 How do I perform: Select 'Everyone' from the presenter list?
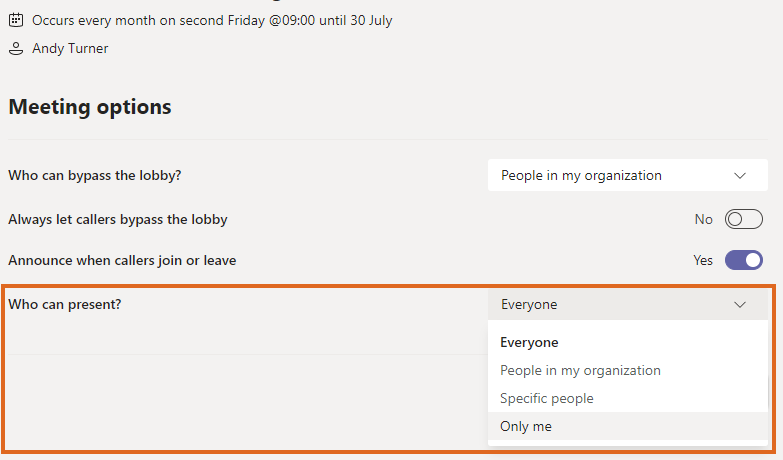point(529,342)
